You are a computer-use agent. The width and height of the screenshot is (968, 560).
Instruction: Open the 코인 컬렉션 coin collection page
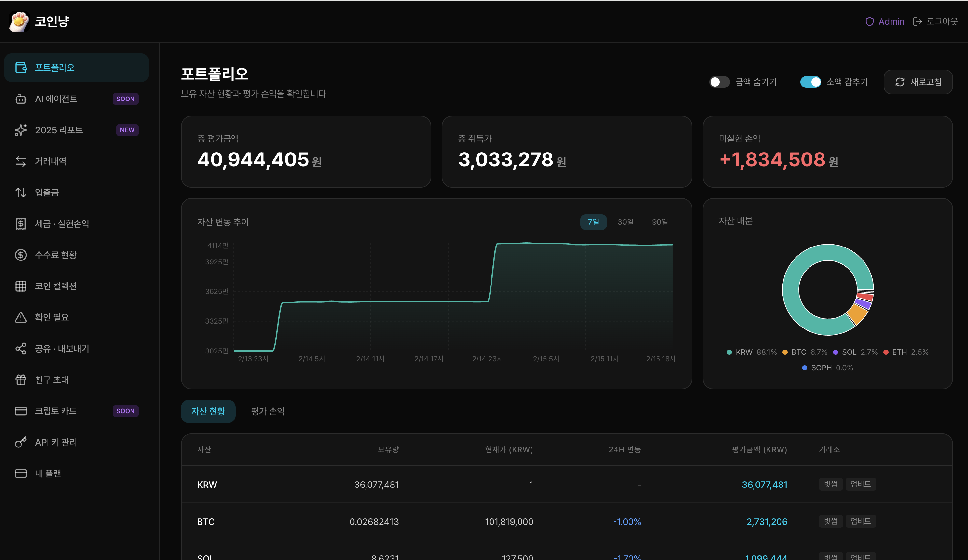coord(56,286)
